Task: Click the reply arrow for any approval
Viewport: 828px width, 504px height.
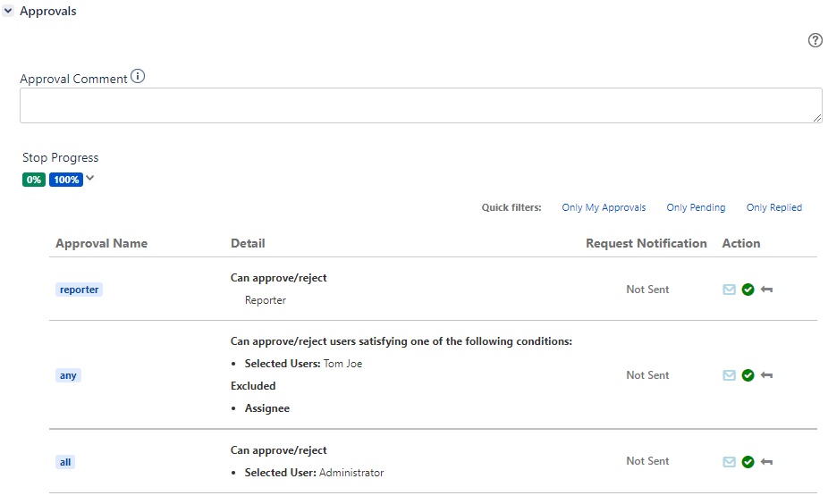Action: pyautogui.click(x=766, y=375)
